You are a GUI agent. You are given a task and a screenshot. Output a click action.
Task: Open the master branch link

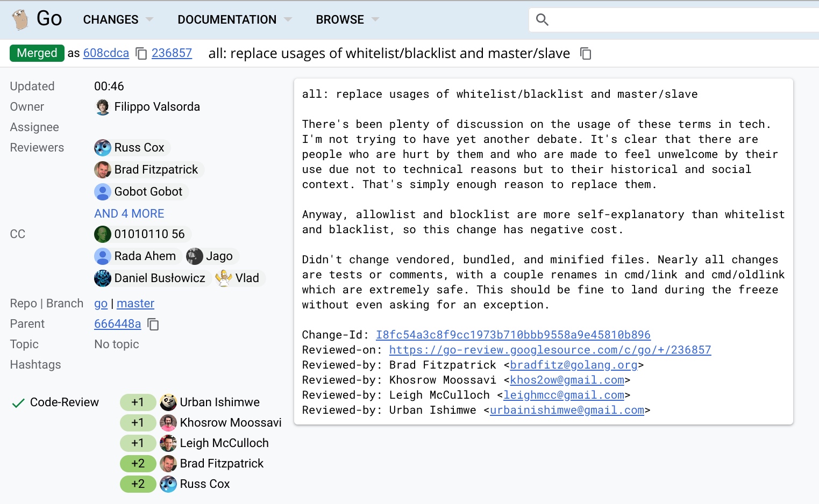[135, 304]
